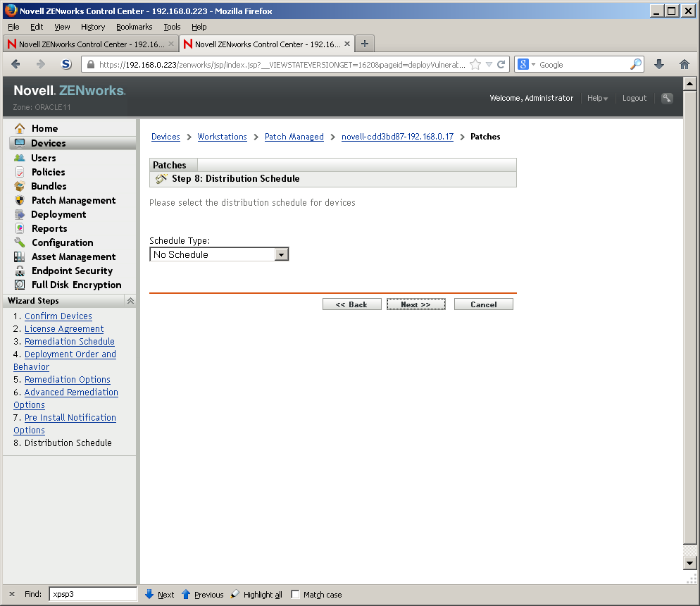Image resolution: width=700 pixels, height=606 pixels.
Task: Switch to the first ZENworks browser tab
Action: point(91,44)
